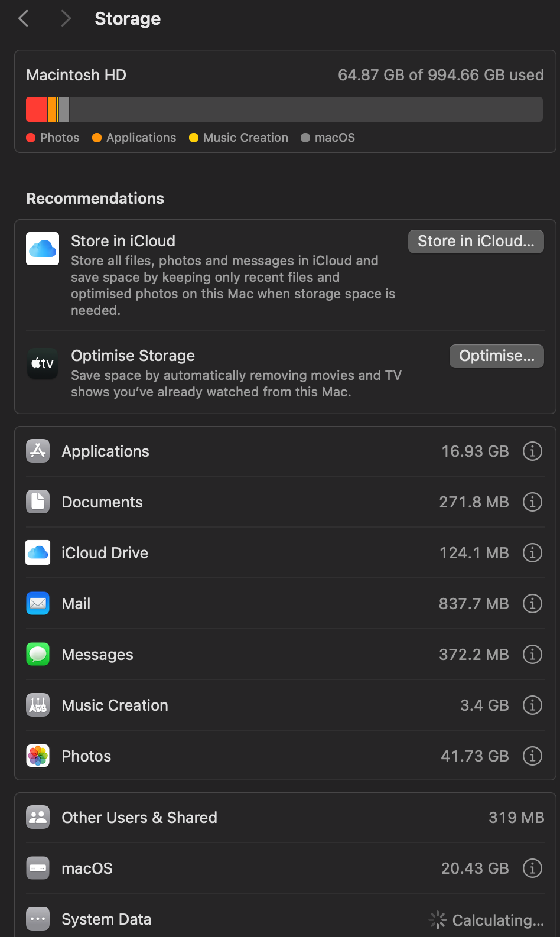Click the System Data ellipsis icon
Viewport: 560px width, 937px height.
[x=38, y=919]
